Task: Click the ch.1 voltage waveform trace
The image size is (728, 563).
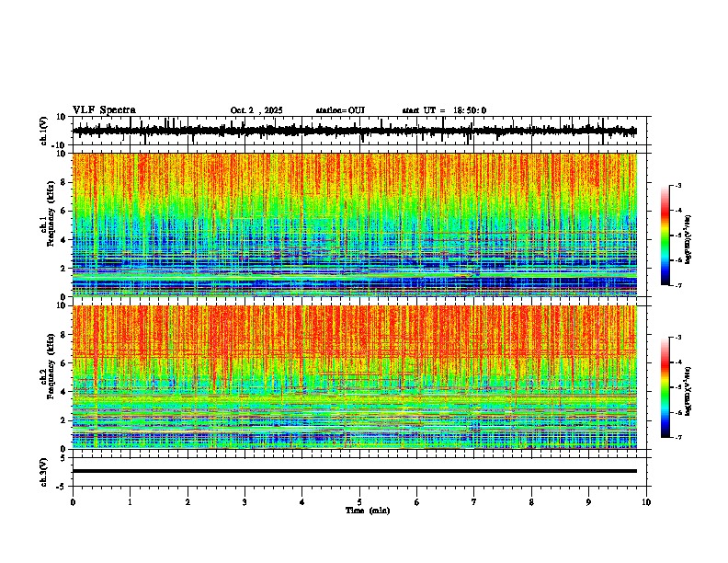Action: 354,131
